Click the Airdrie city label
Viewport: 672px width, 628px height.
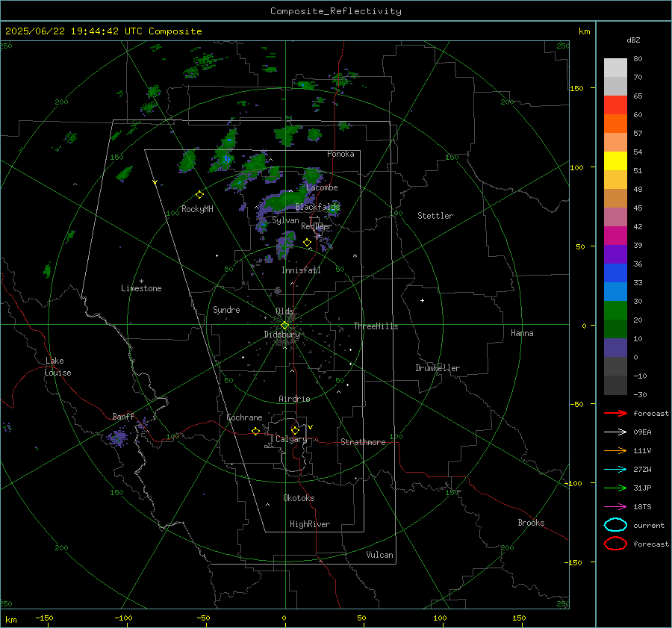[294, 399]
